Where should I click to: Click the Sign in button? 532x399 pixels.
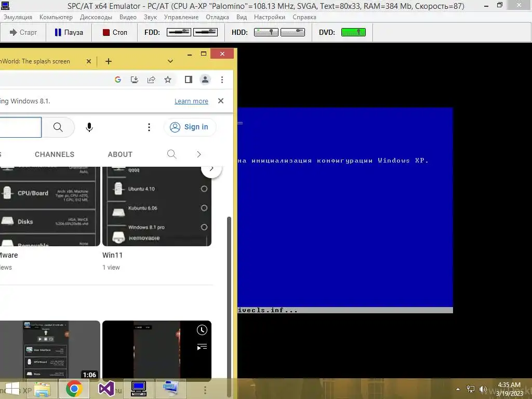[189, 127]
